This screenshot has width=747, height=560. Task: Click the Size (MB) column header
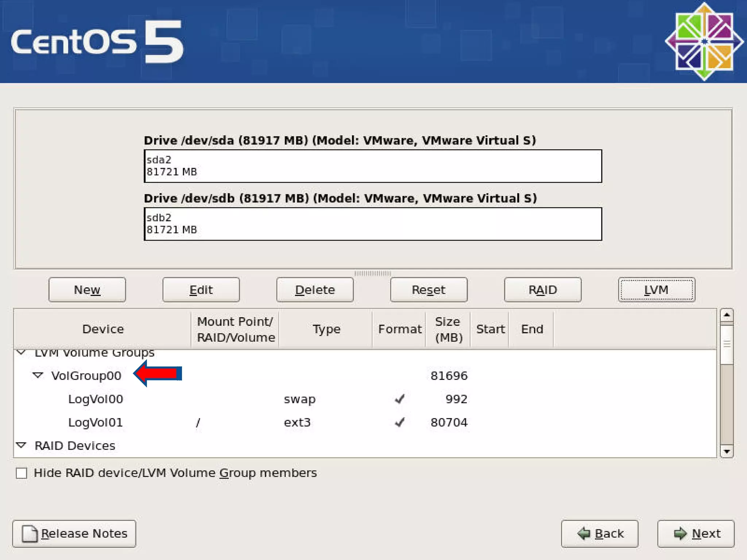point(448,329)
